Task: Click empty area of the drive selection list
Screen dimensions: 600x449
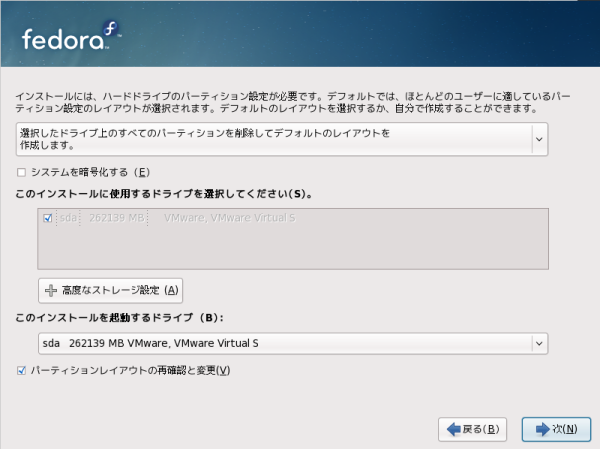Action: pyautogui.click(x=290, y=250)
